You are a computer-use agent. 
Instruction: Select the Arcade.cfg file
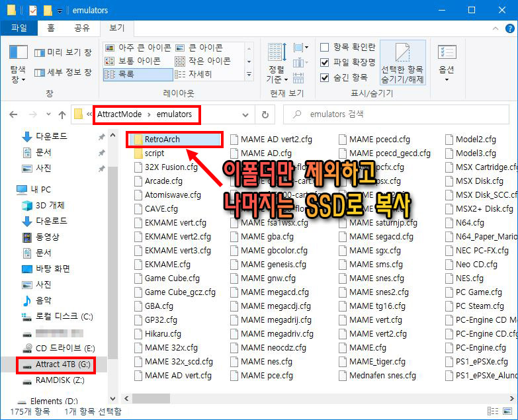click(x=163, y=181)
